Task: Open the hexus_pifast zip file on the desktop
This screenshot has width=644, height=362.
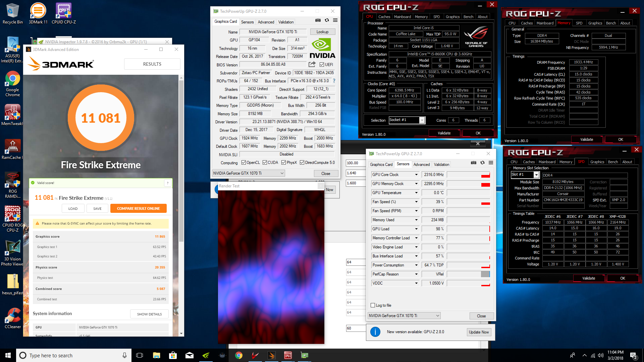Action: pos(12,284)
